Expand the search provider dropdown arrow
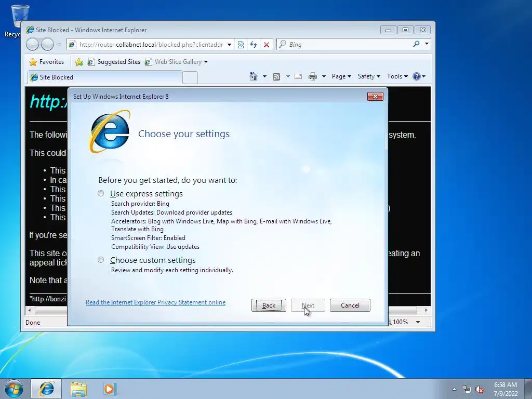Viewport: 532px width, 399px height. [x=427, y=44]
